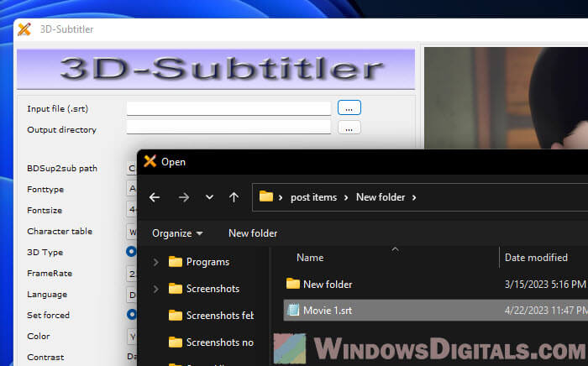Expand chevron before 'post items' breadcrumb

pyautogui.click(x=280, y=197)
